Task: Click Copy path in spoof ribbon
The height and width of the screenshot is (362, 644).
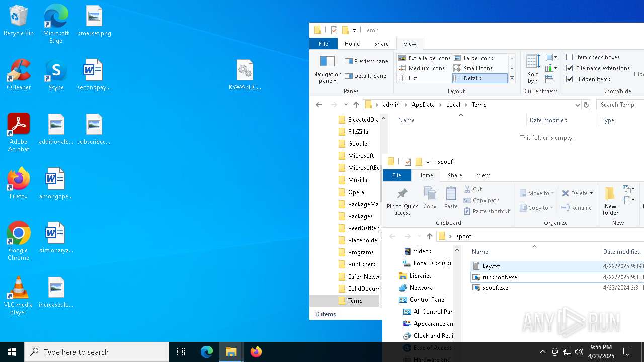Action: pos(481,200)
